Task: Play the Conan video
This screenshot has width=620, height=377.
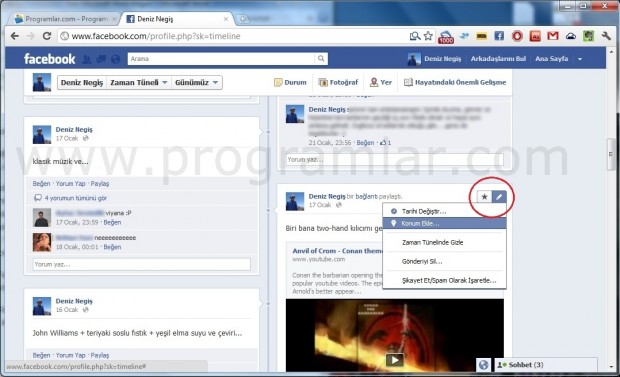Action: click(x=394, y=360)
